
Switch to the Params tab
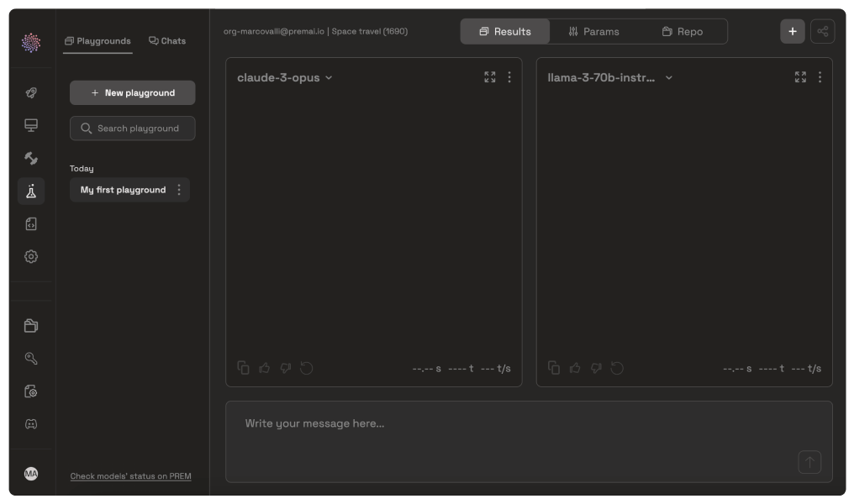click(593, 32)
